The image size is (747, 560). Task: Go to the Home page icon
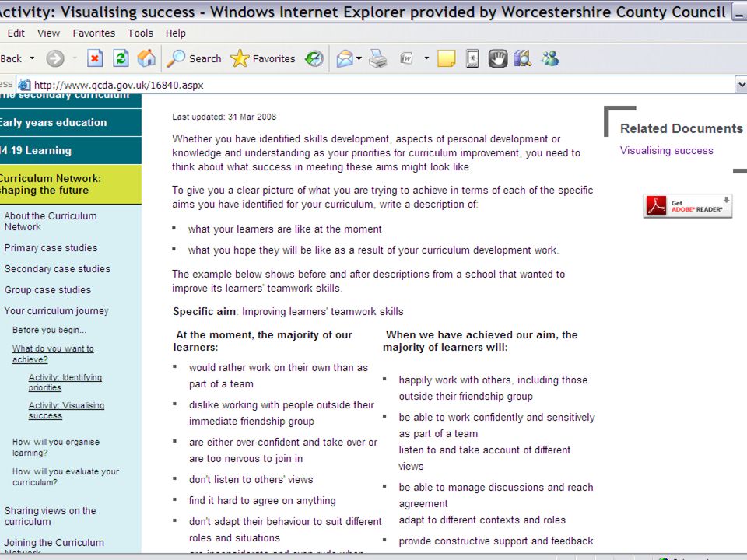(x=146, y=58)
